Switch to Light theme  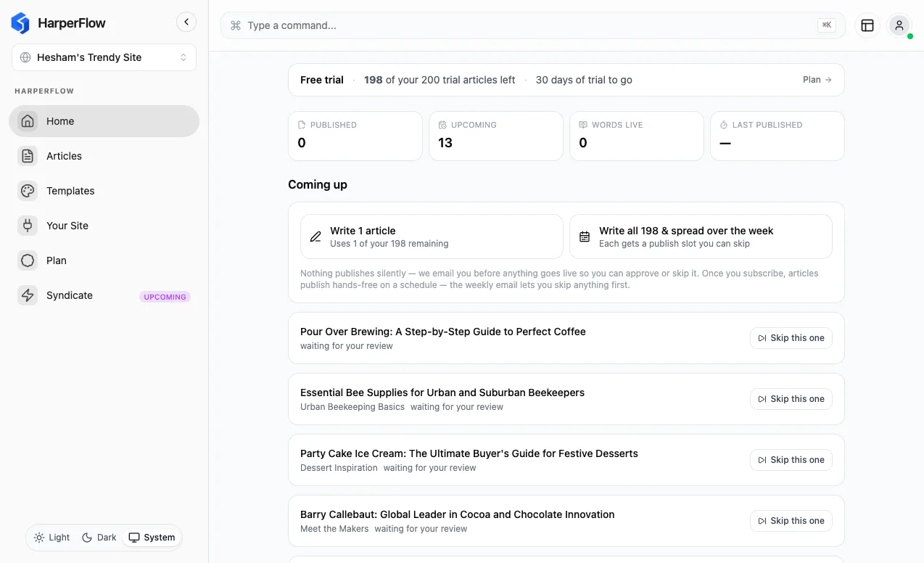point(51,538)
